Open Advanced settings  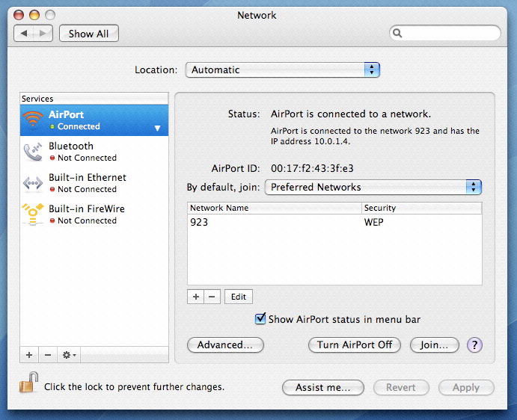(x=225, y=345)
